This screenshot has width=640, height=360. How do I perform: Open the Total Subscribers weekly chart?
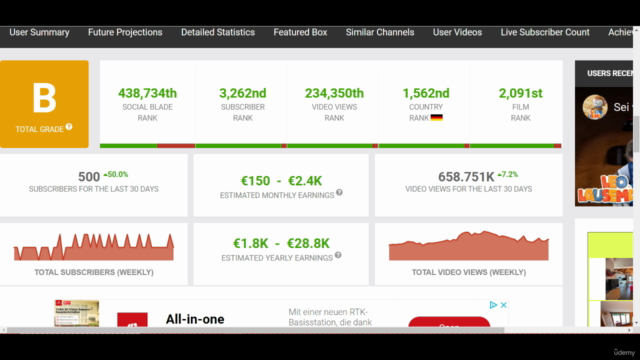click(94, 247)
